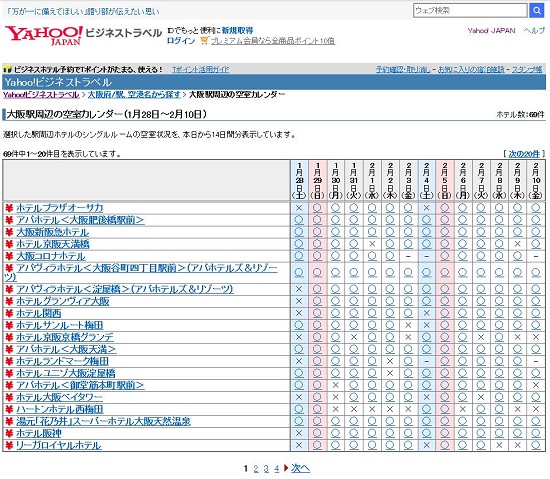Click the T-point icon in the gray bar
Screen dimensions: 550x479
coord(7,69)
